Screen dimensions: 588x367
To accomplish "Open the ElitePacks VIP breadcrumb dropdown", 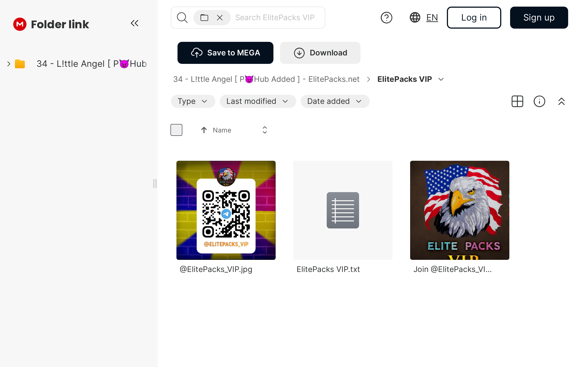I will tap(441, 79).
